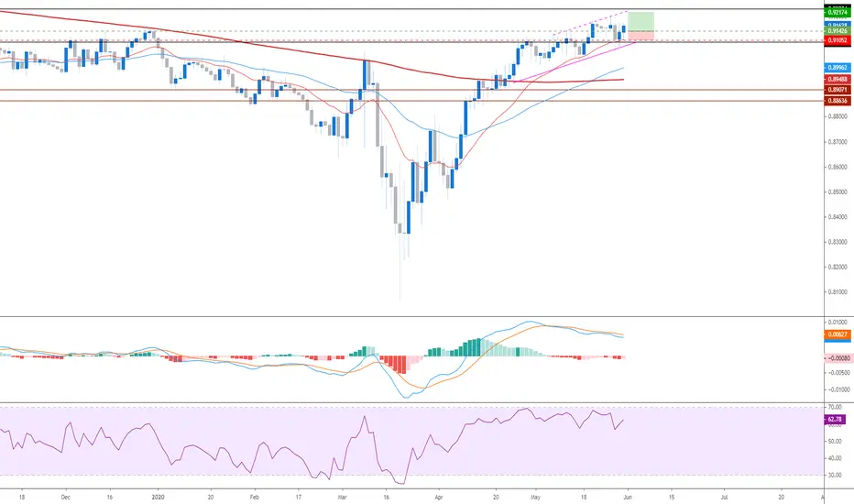Click the Mar date on the time axis
854x504 pixels.
point(342,497)
